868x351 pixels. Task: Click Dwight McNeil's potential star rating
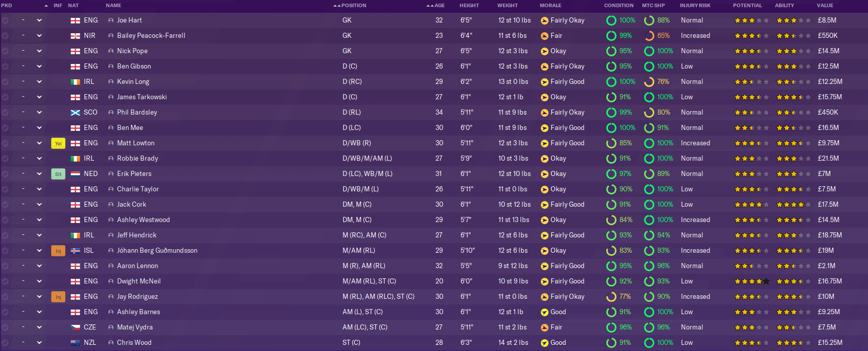point(751,281)
